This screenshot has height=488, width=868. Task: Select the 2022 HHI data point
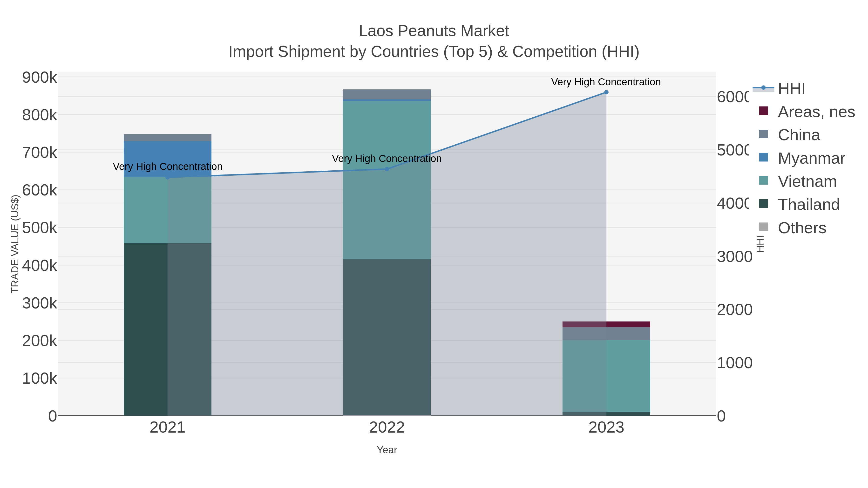click(x=387, y=169)
